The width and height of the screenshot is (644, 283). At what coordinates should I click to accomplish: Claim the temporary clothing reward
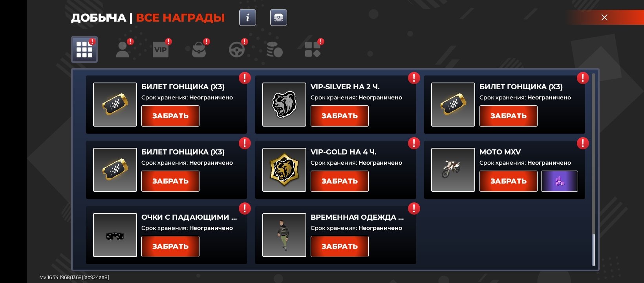tap(340, 246)
